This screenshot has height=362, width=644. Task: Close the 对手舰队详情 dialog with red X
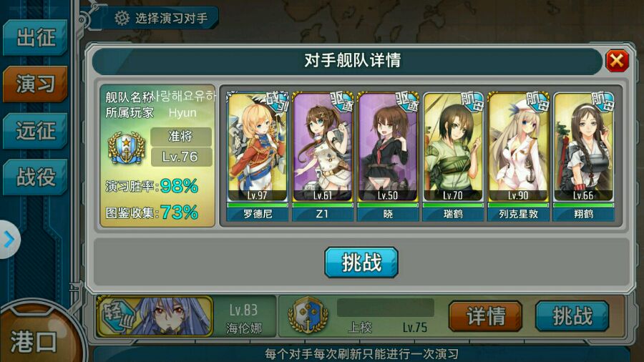[x=617, y=61]
